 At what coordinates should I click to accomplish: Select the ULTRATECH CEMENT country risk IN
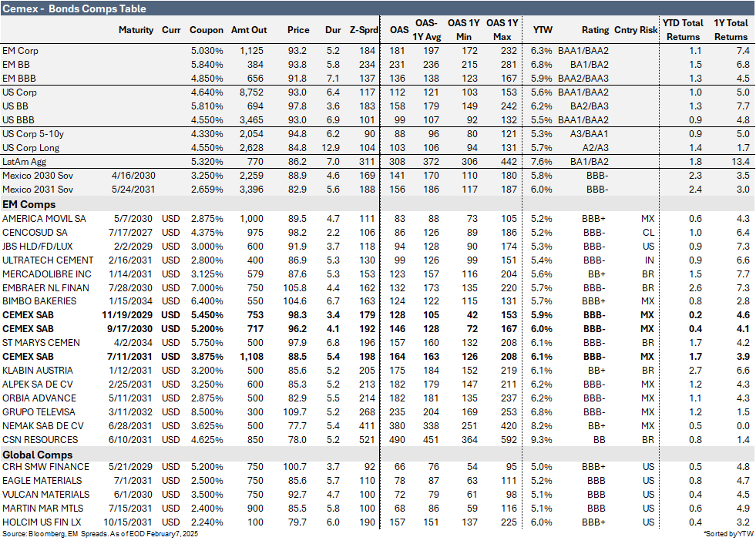coord(650,260)
